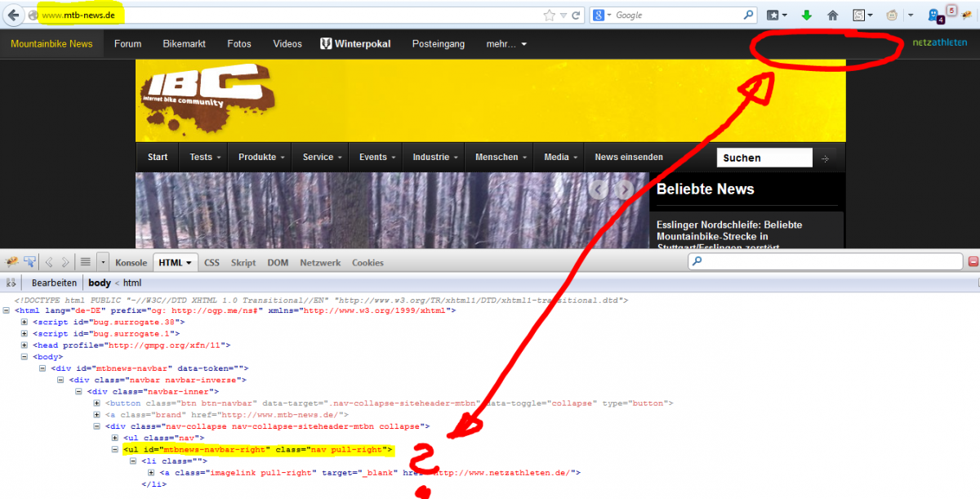This screenshot has height=499, width=980.
Task: Open the mehr… dropdown in the navbar
Action: click(506, 44)
